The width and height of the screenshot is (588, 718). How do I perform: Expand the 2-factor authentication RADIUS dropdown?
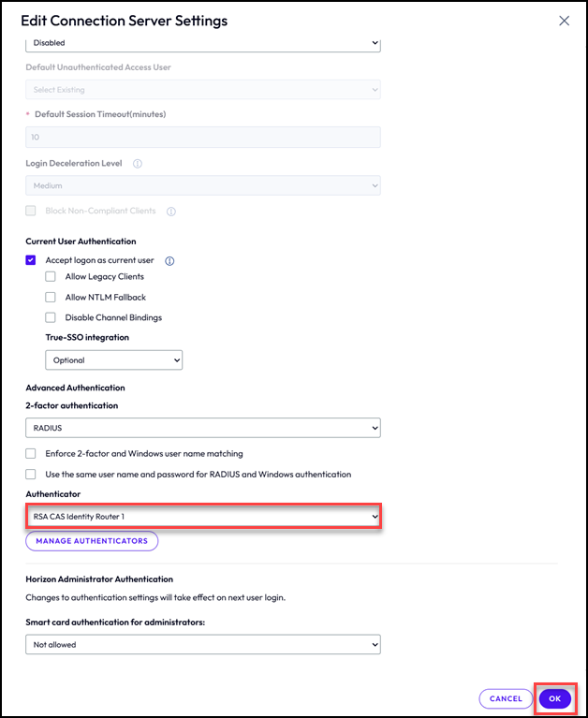pos(202,428)
